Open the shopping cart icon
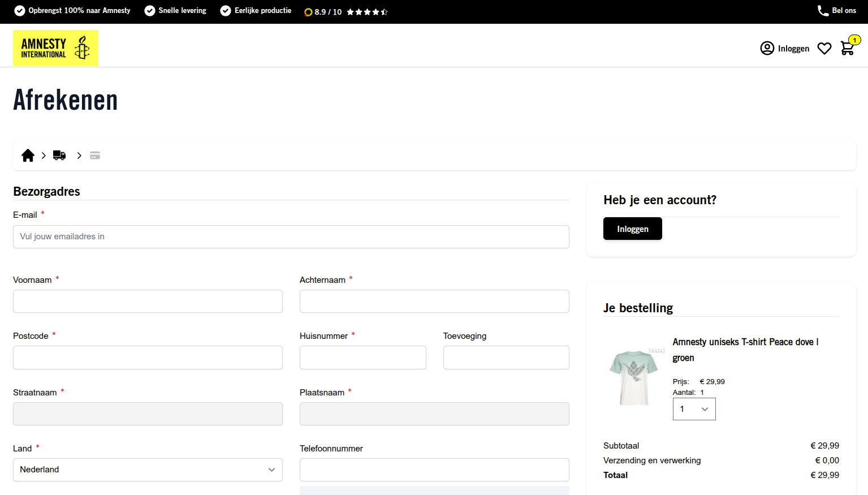The width and height of the screenshot is (868, 495). point(847,48)
